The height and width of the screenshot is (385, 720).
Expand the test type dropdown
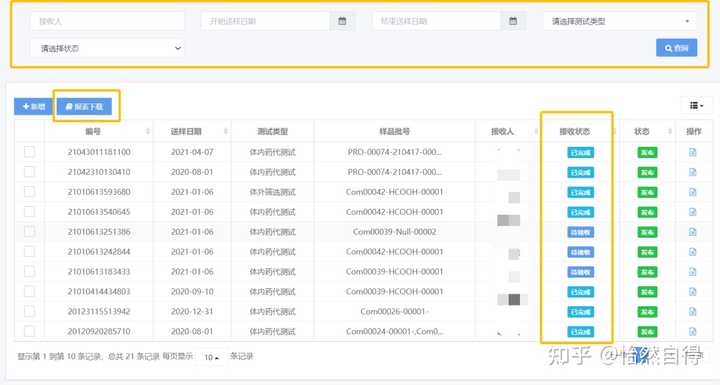click(619, 21)
